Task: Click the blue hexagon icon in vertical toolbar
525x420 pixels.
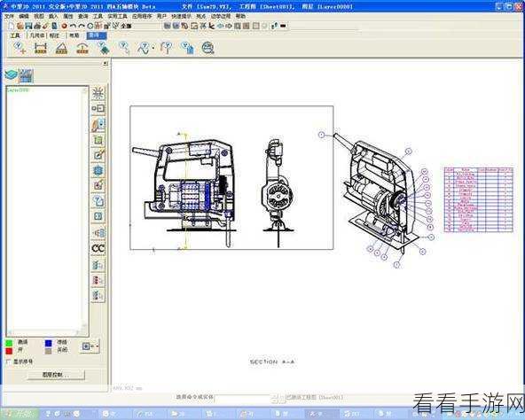Action: (98, 170)
